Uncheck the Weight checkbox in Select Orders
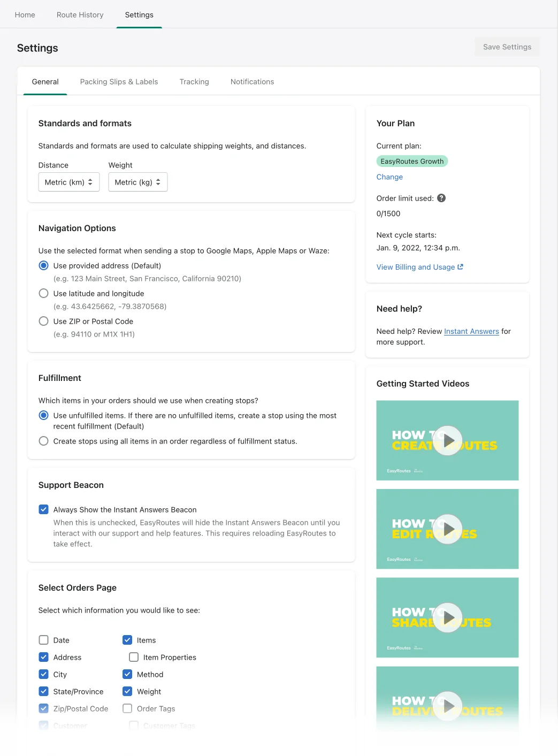 tap(127, 691)
